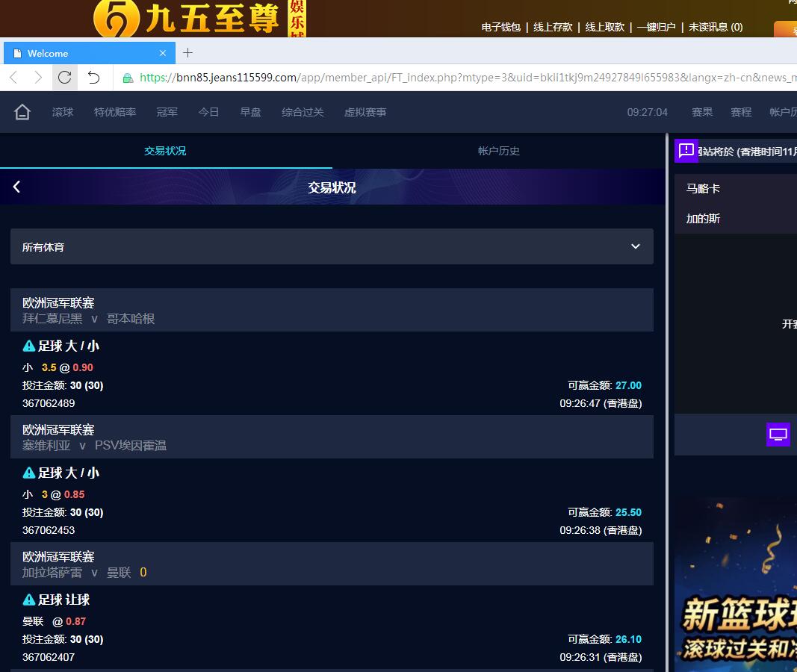Image resolution: width=797 pixels, height=672 pixels.
Task: Click warning icon beside 足球 大/小 for 塞维利亚 match
Action: (29, 473)
